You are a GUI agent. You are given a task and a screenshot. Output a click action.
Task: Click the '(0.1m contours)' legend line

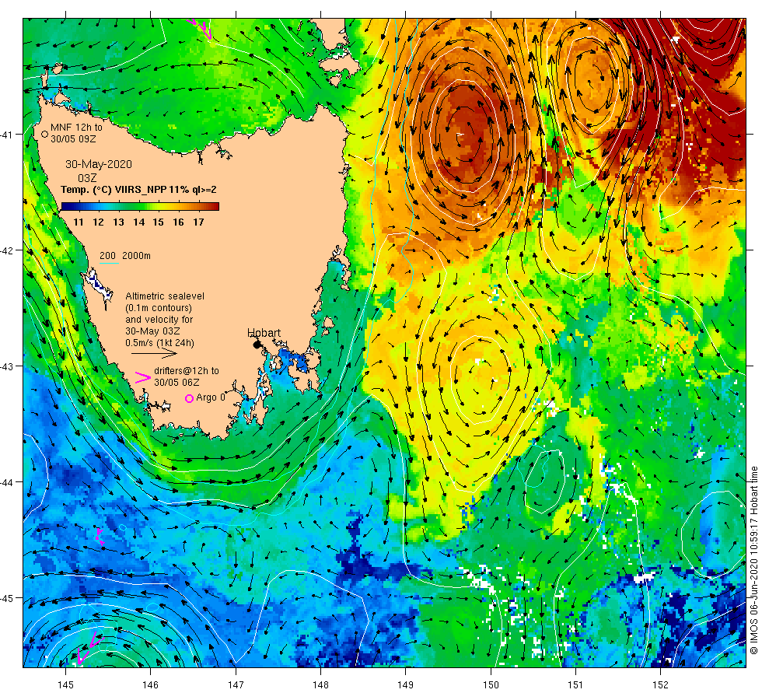coord(159,308)
